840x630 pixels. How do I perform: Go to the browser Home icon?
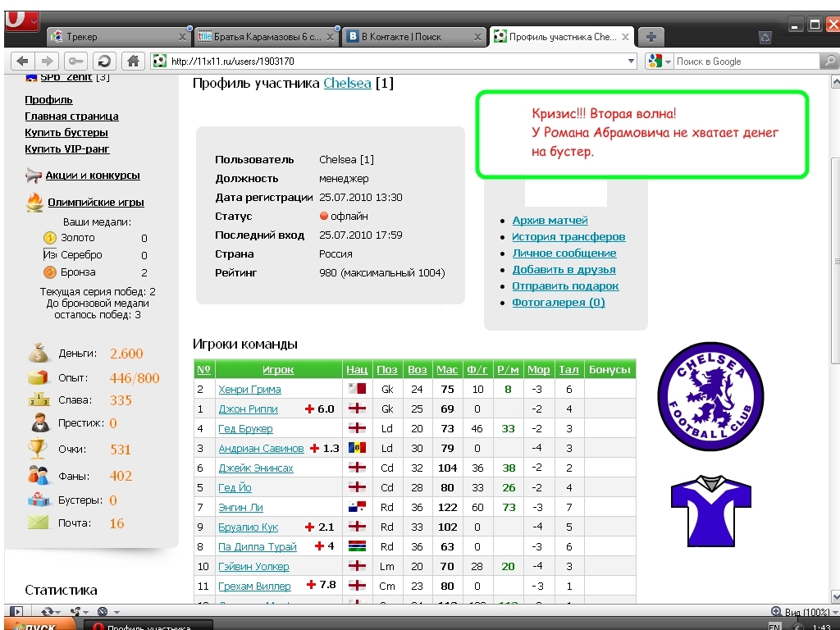(132, 61)
